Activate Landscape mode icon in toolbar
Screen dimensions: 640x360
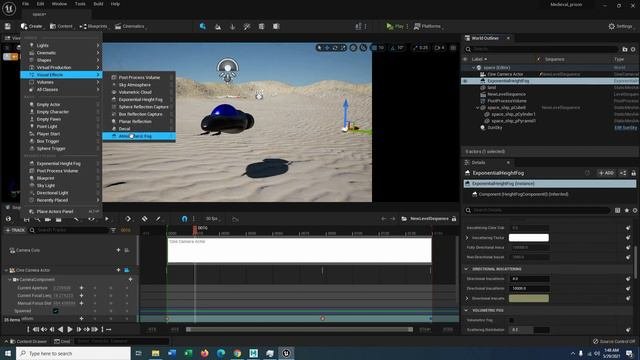coord(218,26)
